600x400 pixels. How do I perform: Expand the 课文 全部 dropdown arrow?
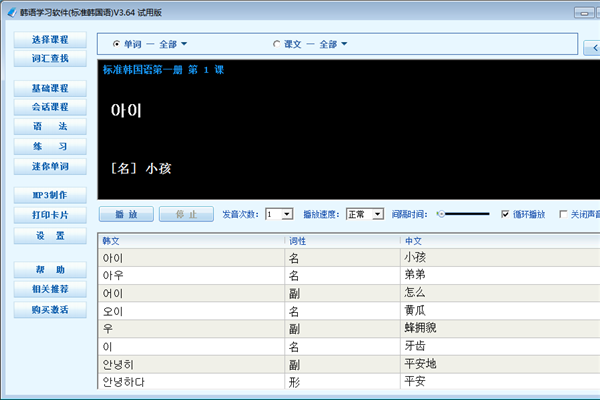click(x=344, y=44)
